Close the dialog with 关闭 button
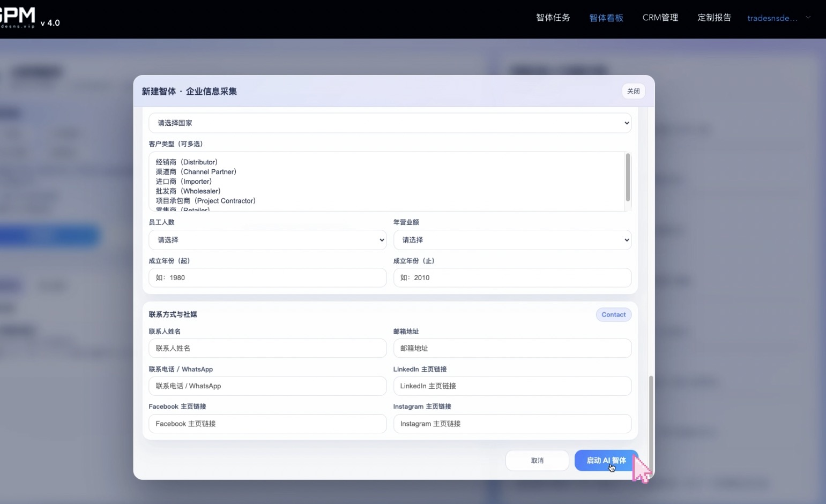The width and height of the screenshot is (826, 504). [x=633, y=91]
